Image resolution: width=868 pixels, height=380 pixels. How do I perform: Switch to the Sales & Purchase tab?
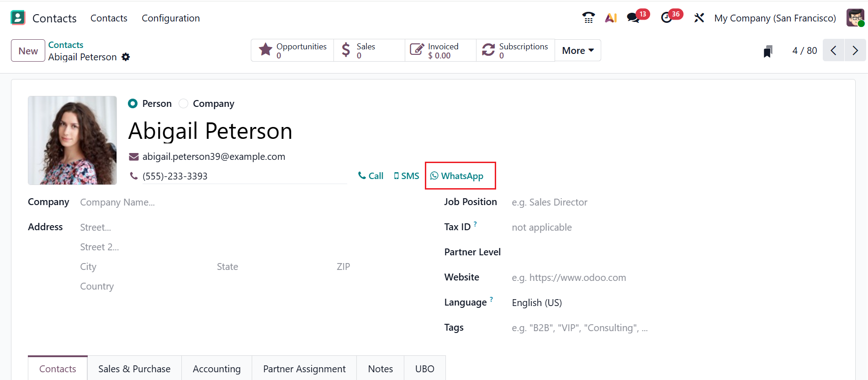coord(134,369)
